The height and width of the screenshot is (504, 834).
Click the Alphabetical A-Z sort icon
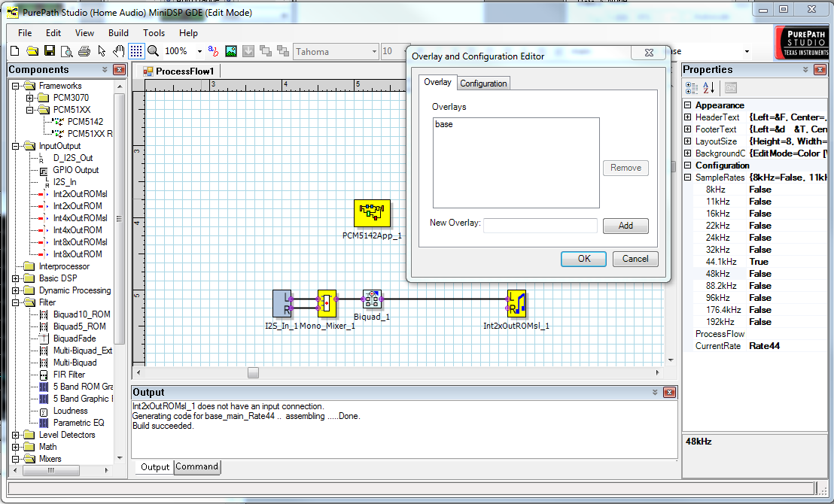tap(708, 88)
